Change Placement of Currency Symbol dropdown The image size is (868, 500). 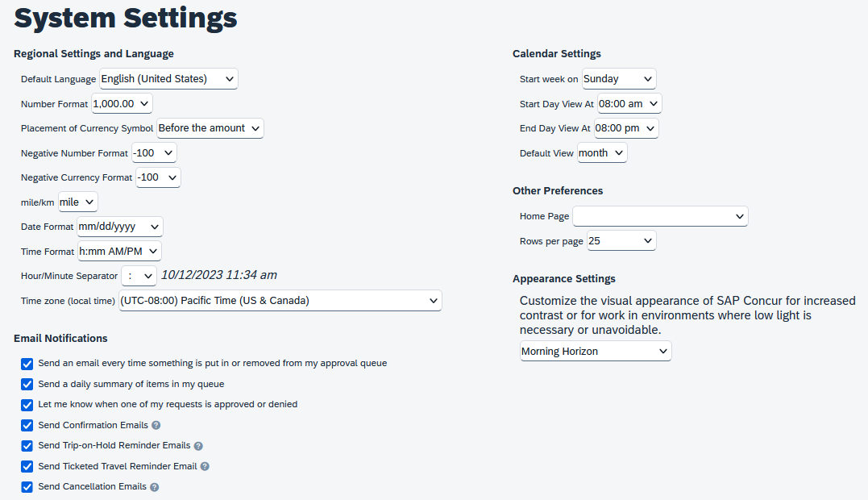(210, 128)
